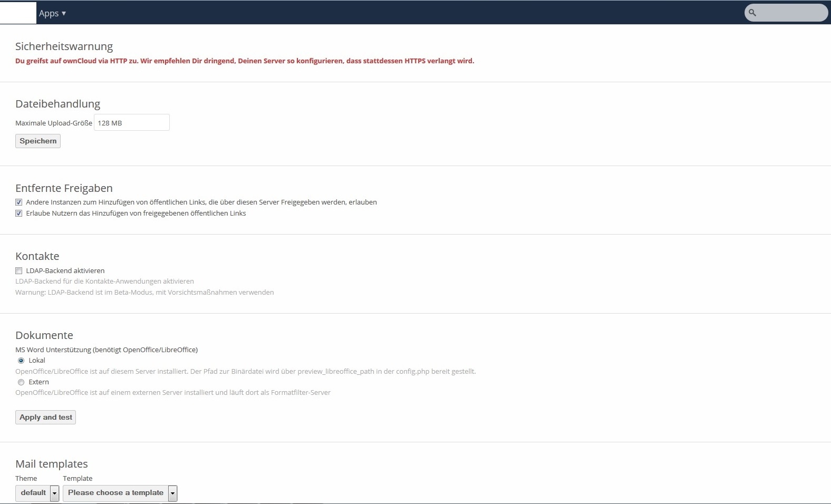The width and height of the screenshot is (831, 504).
Task: Click the 'Maximale Upload-Größe' label
Action: tap(54, 123)
